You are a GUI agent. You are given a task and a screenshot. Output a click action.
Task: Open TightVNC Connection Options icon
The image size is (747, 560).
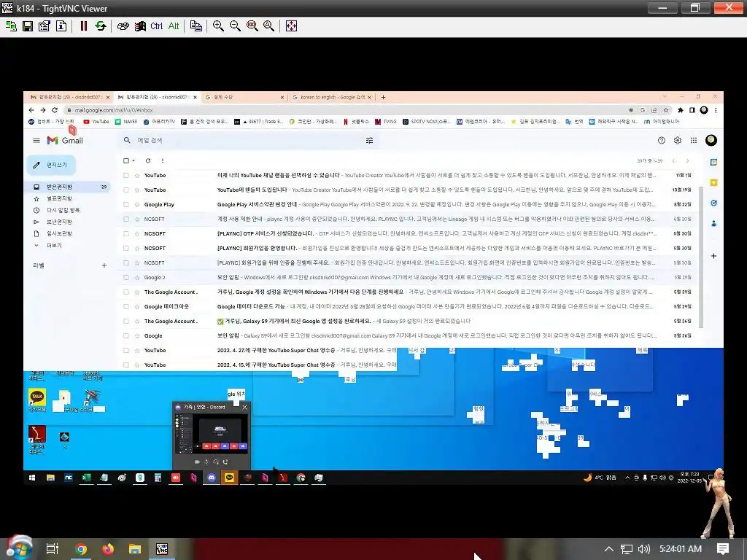tap(44, 26)
